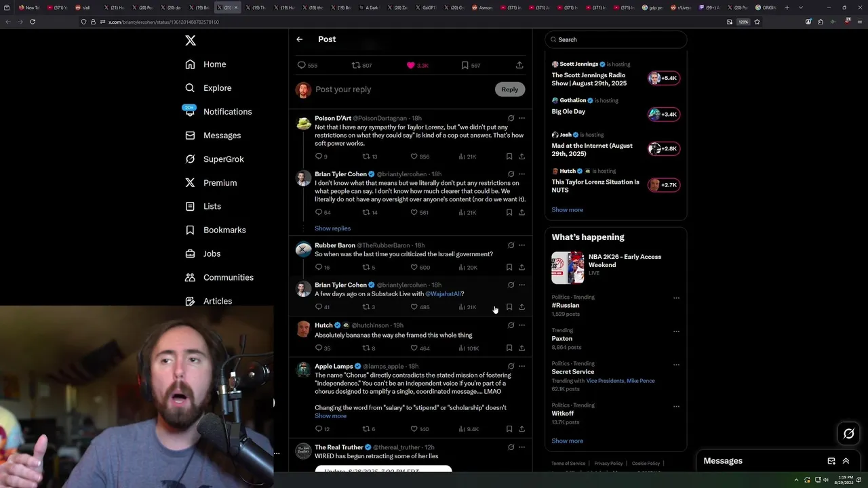Click the Bookmarks sidebar icon
Viewport: 868px width, 488px height.
191,230
